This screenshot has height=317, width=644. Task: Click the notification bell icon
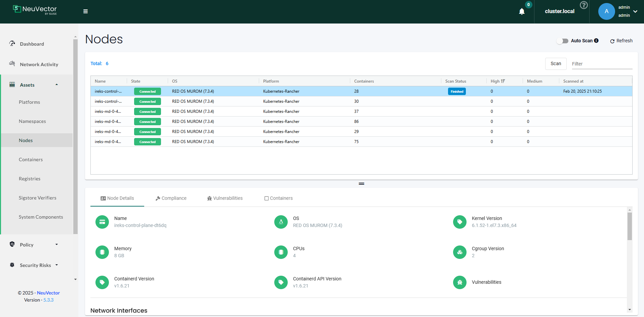click(x=522, y=12)
